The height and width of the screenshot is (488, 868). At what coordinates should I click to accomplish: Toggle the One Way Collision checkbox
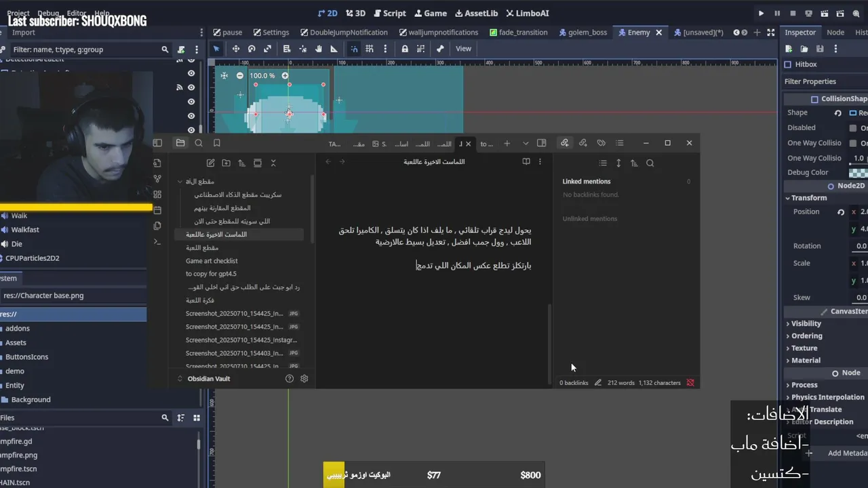tap(853, 144)
